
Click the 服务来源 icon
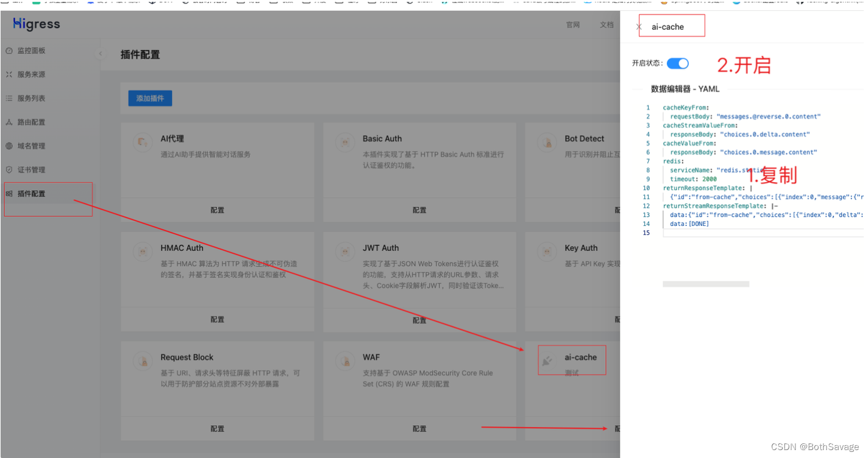pos(9,74)
